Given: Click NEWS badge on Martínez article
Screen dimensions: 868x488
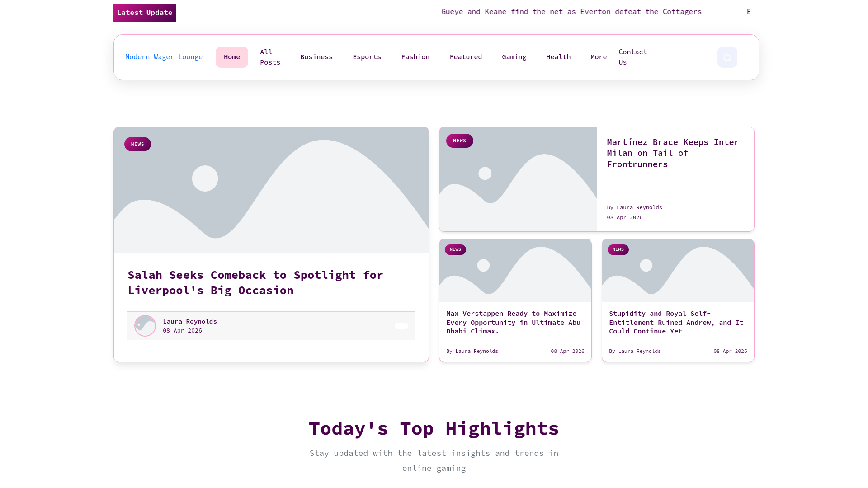Looking at the screenshot, I should click(459, 141).
